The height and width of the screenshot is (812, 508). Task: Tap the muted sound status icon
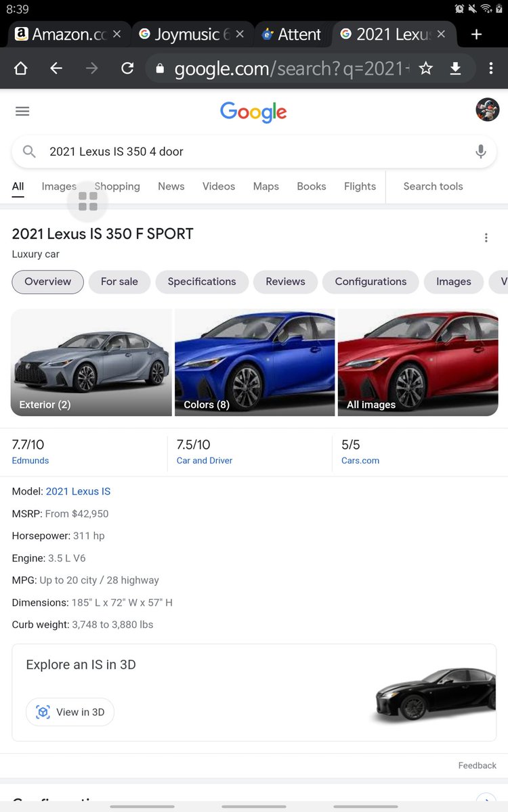473,9
